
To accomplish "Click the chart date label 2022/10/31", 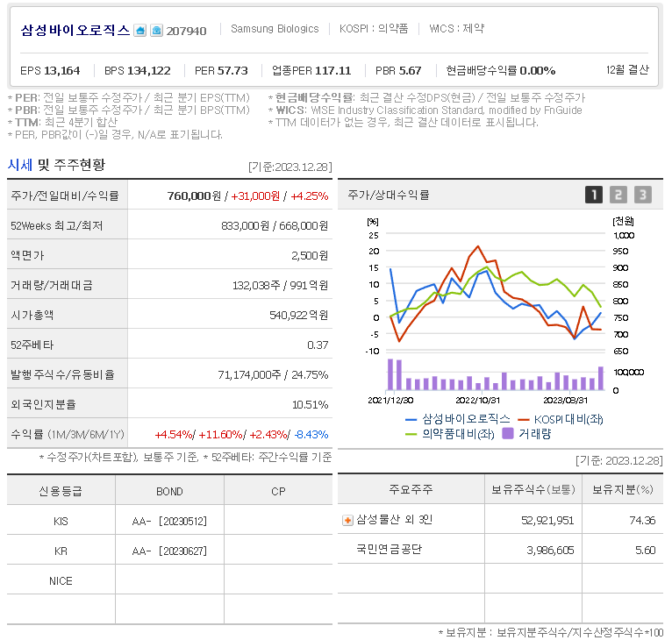I will click(x=477, y=400).
